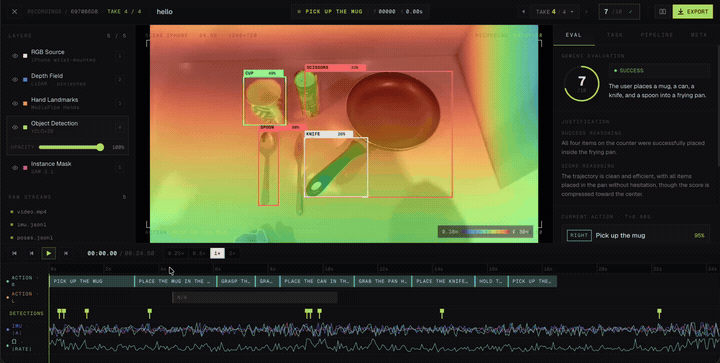Click the depth color scale legend
The height and width of the screenshot is (363, 720).
point(485,232)
